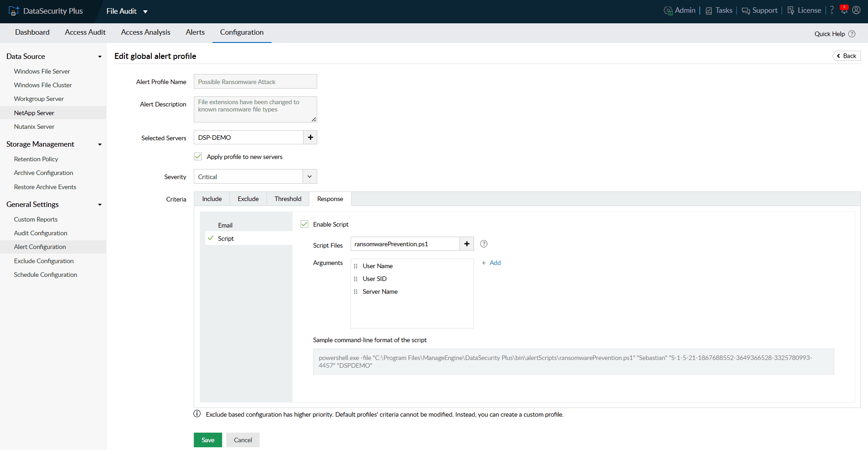Toggle the Enable Script checkbox
This screenshot has width=868, height=450.
tap(304, 224)
